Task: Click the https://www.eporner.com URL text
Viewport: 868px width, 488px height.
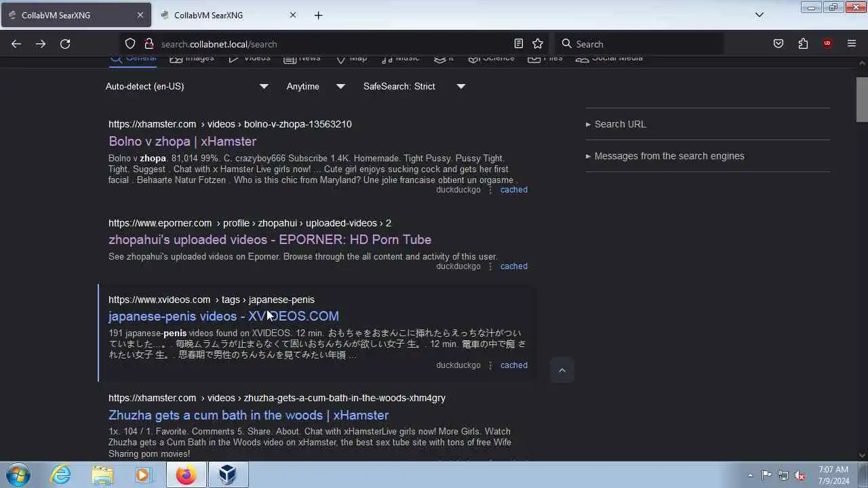Action: [160, 223]
